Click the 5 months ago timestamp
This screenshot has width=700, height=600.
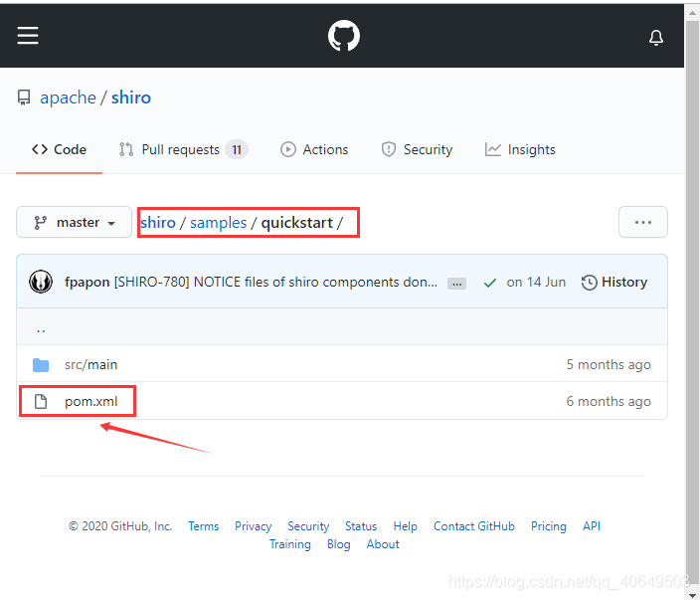click(x=609, y=364)
